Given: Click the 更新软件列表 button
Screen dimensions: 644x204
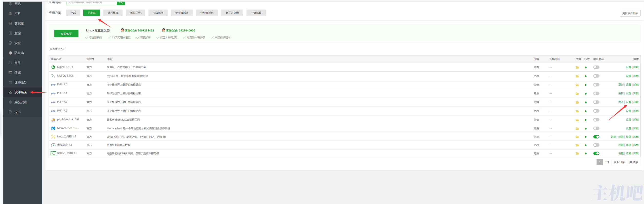Looking at the screenshot, I should click(x=630, y=13).
